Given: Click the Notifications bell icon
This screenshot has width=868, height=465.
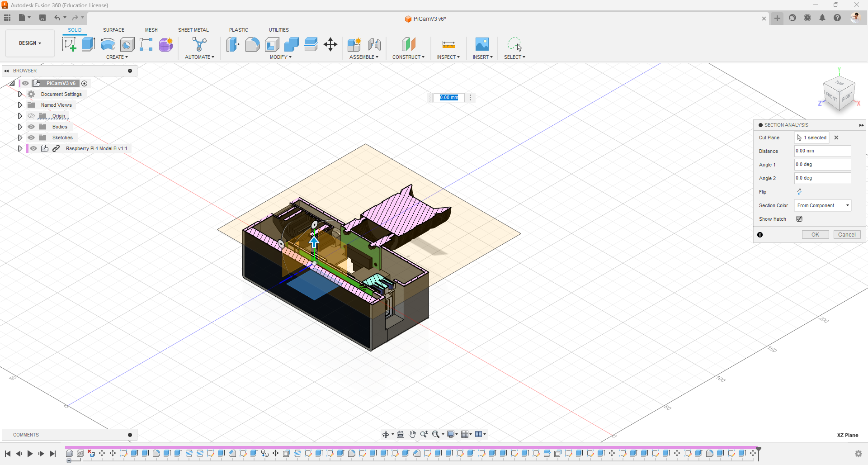Looking at the screenshot, I should 822,18.
